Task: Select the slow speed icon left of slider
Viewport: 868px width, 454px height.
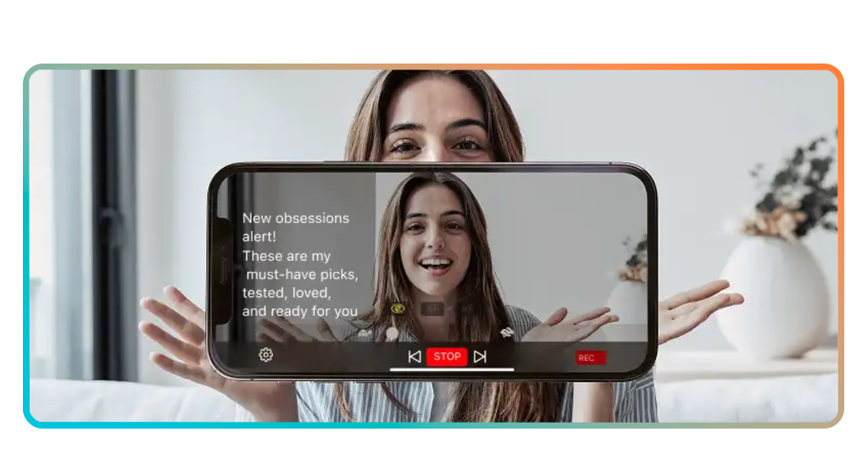Action: click(365, 333)
